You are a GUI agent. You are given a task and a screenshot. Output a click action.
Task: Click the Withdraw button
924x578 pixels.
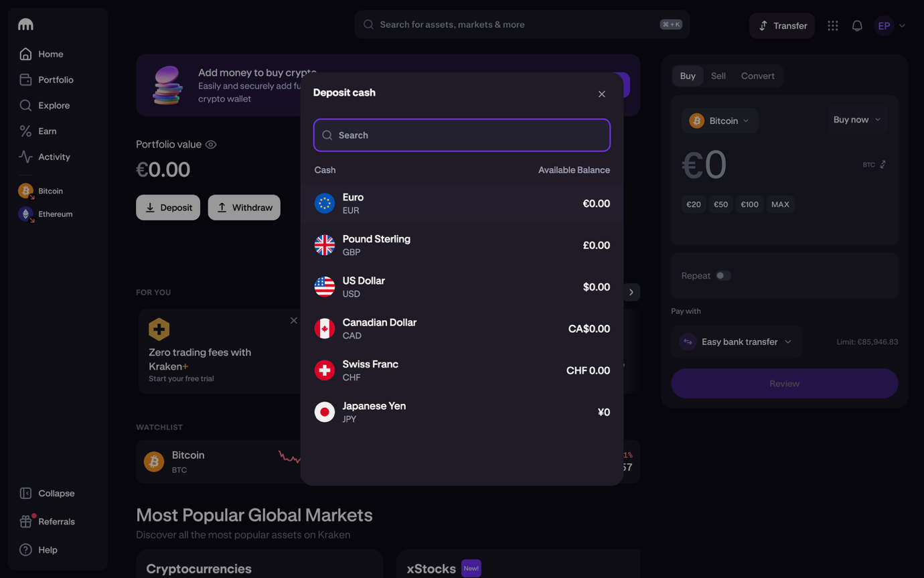coord(244,208)
